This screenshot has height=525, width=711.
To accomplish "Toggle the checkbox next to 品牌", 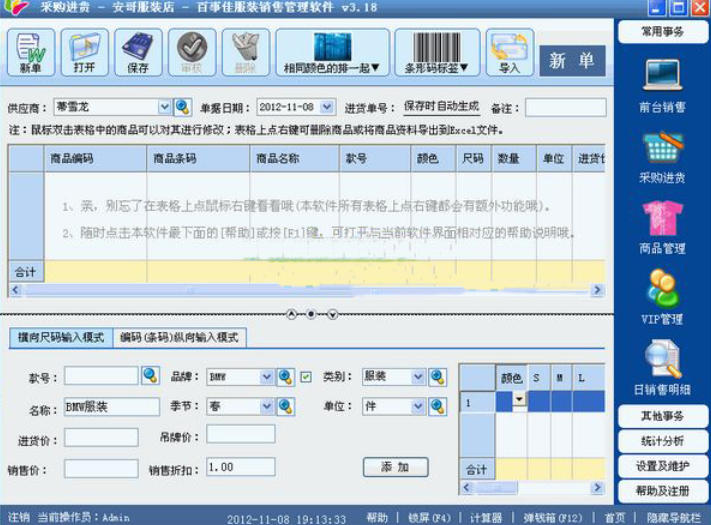I will click(x=306, y=377).
